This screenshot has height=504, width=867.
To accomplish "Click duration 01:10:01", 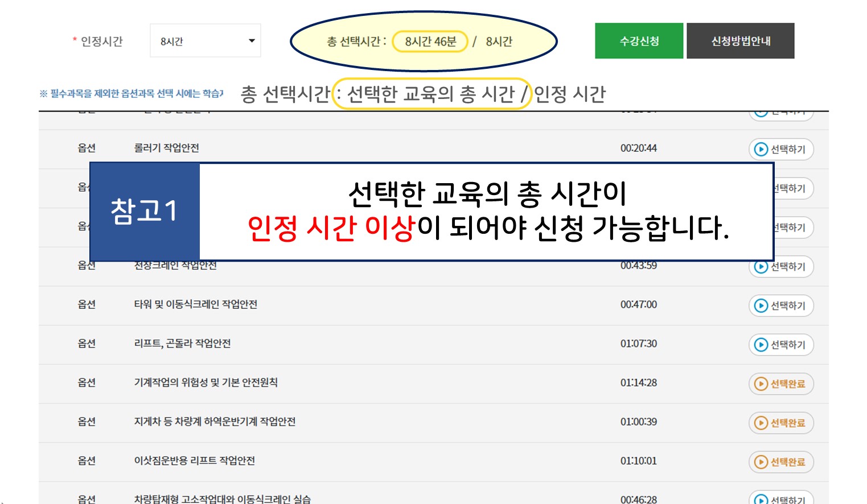I will [638, 461].
